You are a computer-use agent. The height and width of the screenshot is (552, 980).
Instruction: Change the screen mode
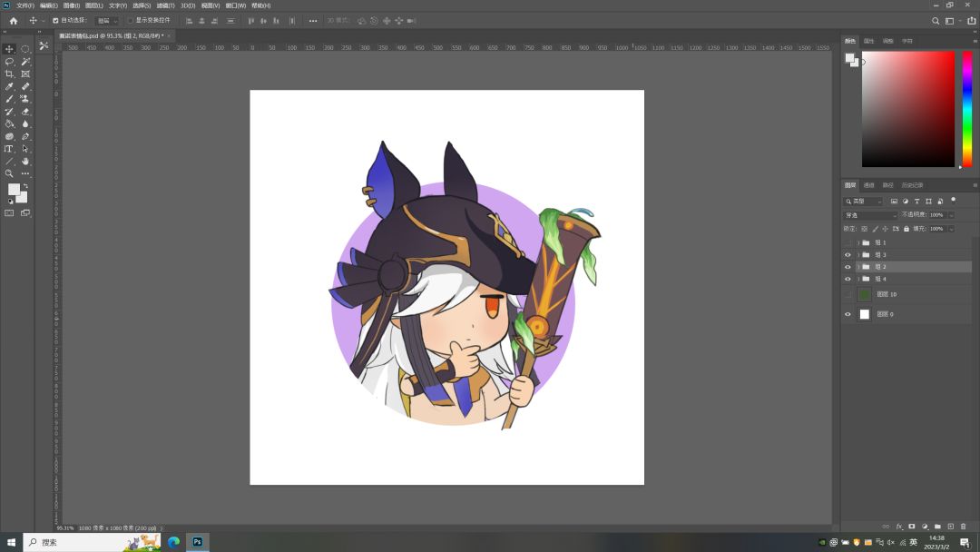[x=25, y=213]
